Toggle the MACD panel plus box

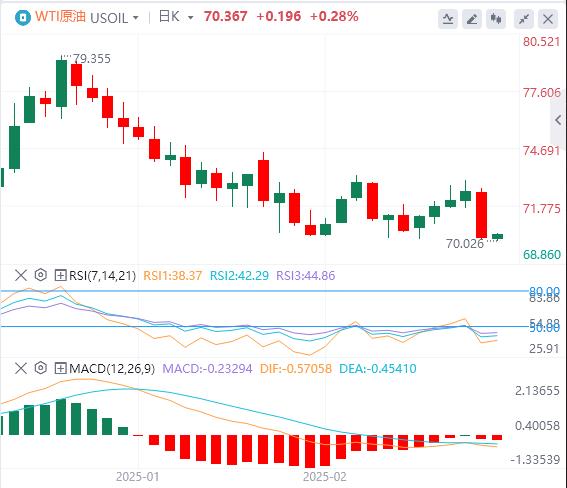coord(60,368)
